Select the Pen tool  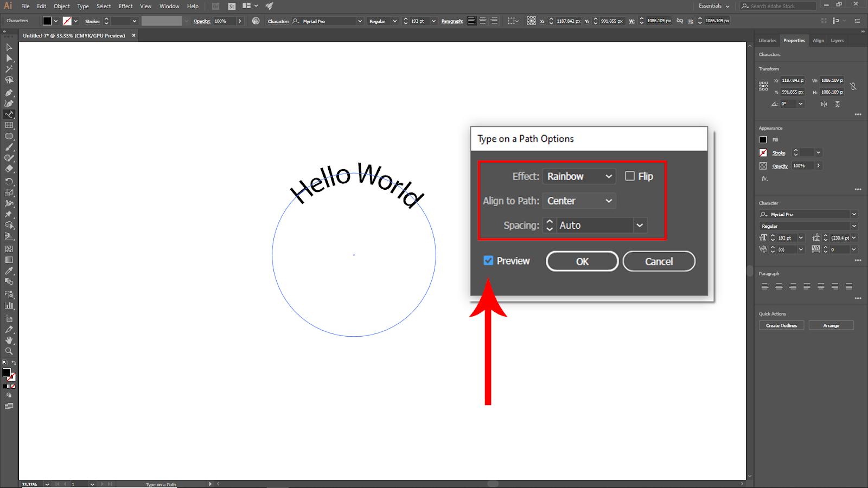tap(9, 93)
